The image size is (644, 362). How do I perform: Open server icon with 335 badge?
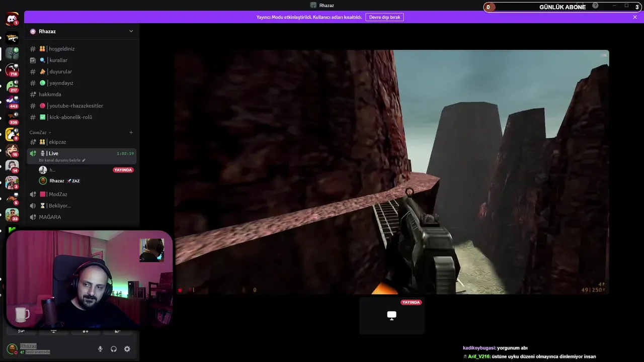point(12,118)
